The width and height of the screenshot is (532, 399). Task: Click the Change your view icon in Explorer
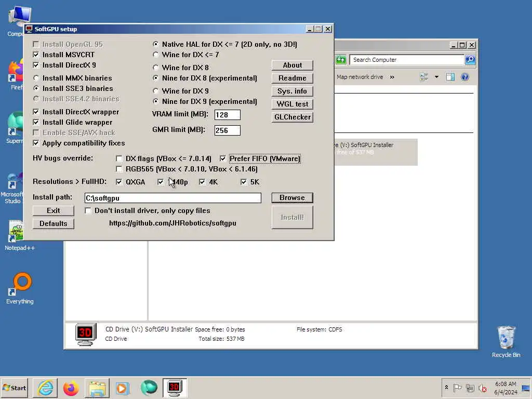(x=424, y=77)
